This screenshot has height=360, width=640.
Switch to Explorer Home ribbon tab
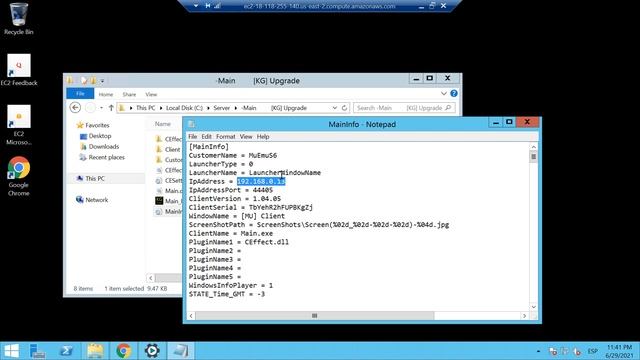(x=106, y=94)
